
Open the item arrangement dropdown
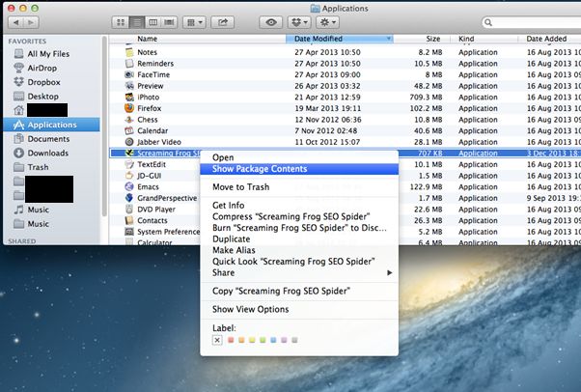pyautogui.click(x=194, y=22)
